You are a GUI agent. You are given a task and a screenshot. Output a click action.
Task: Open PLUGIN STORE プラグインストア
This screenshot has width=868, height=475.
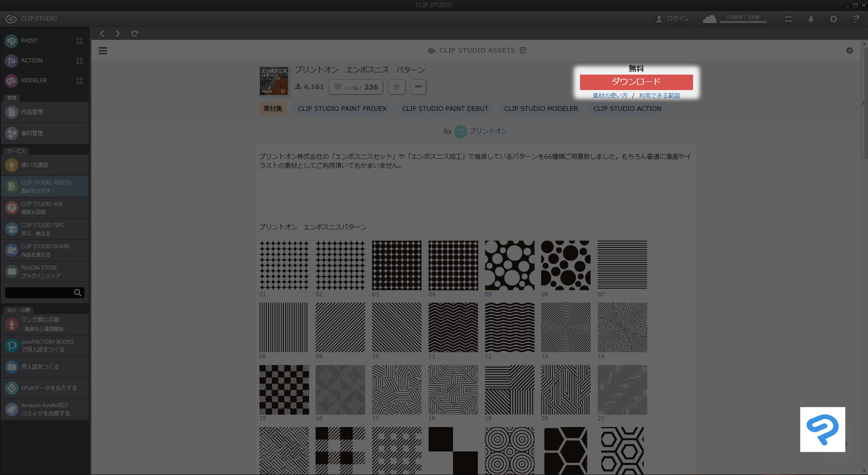click(x=45, y=271)
